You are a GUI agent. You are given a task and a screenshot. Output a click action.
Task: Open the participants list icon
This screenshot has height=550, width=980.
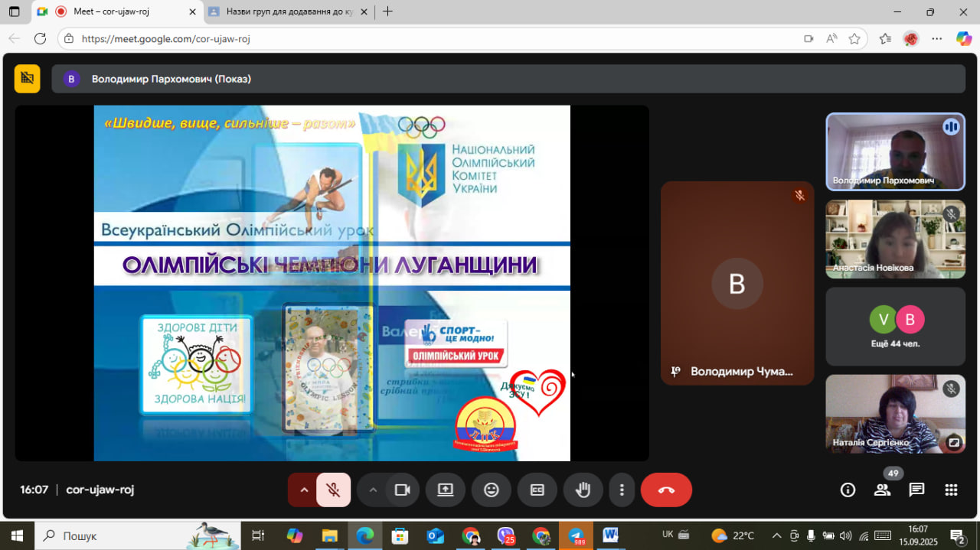point(882,490)
